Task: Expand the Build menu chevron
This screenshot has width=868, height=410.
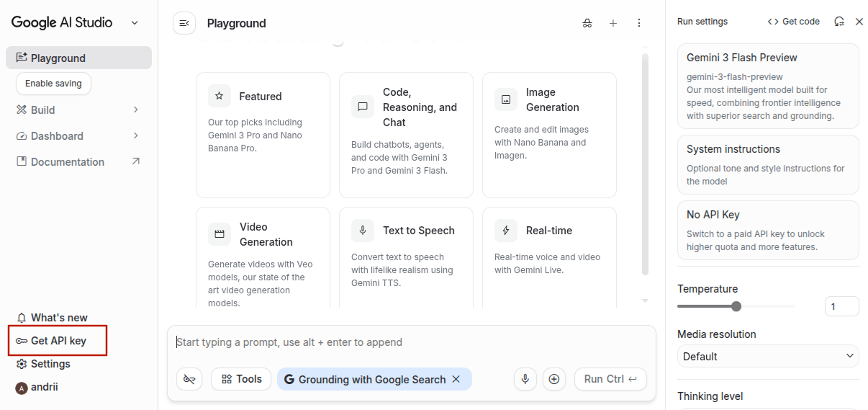Action: tap(136, 110)
